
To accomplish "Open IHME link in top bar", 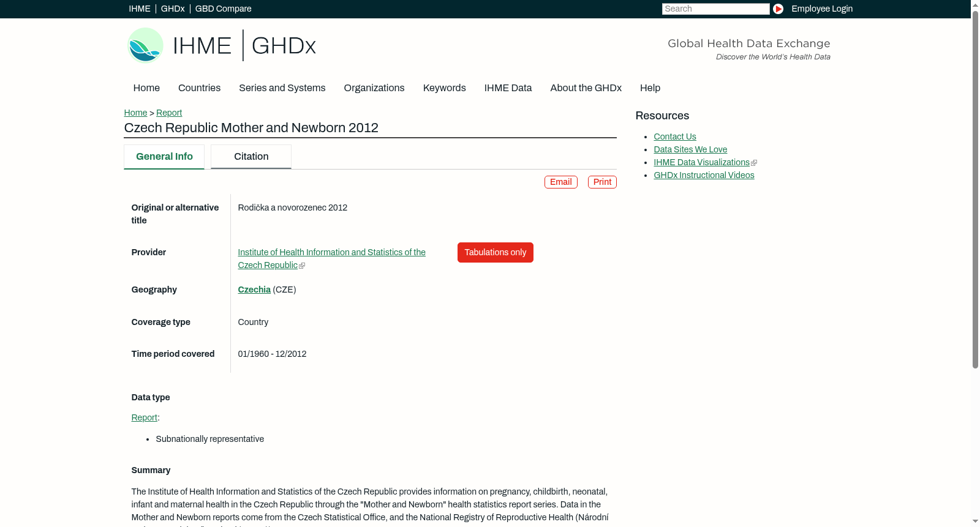I will click(140, 9).
